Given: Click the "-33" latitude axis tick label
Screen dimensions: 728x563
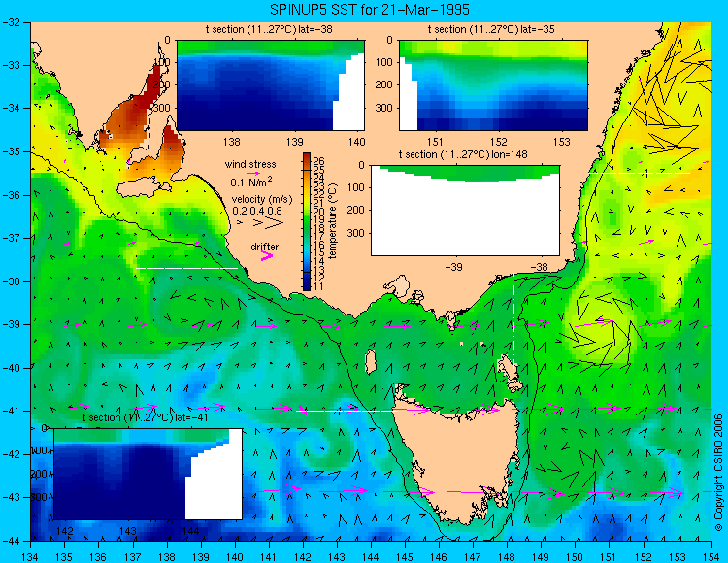Looking at the screenshot, I should (x=11, y=65).
